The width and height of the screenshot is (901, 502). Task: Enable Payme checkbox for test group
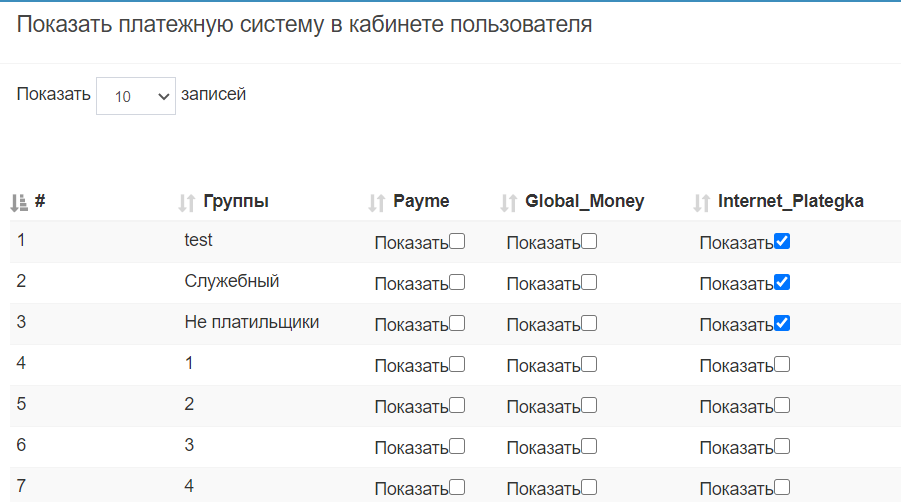(457, 241)
